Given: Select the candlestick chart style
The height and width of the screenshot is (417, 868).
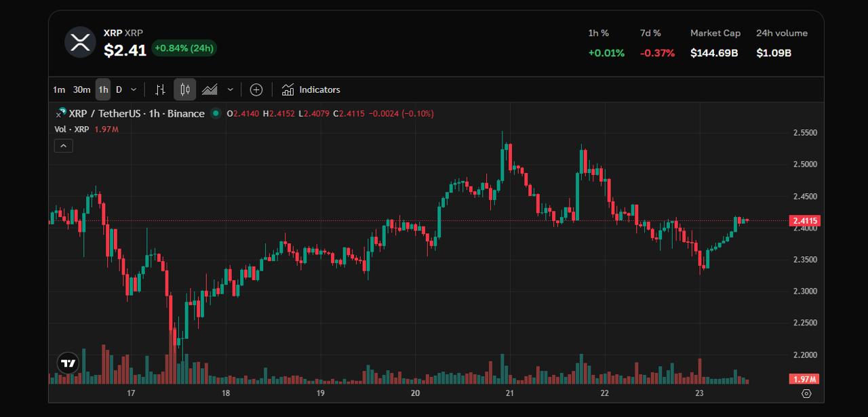Looking at the screenshot, I should click(184, 90).
